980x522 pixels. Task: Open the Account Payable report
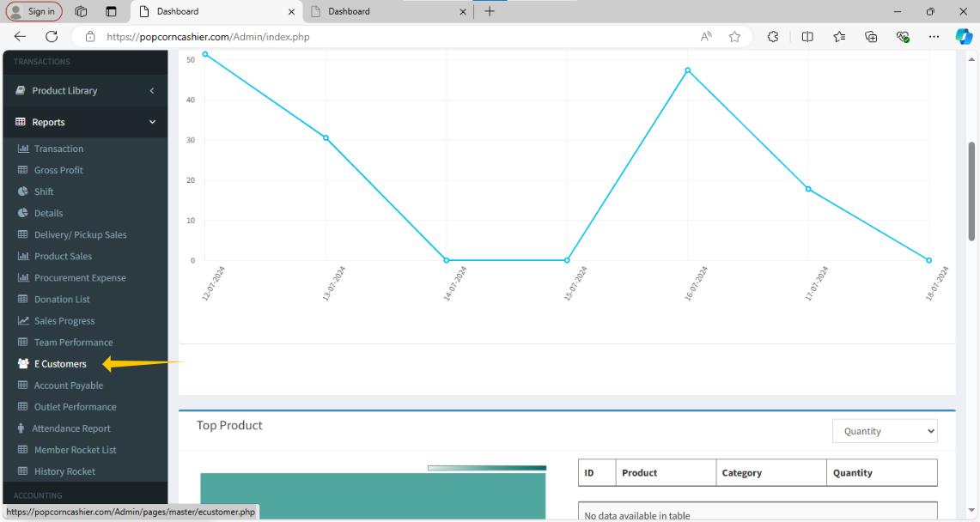(x=69, y=385)
